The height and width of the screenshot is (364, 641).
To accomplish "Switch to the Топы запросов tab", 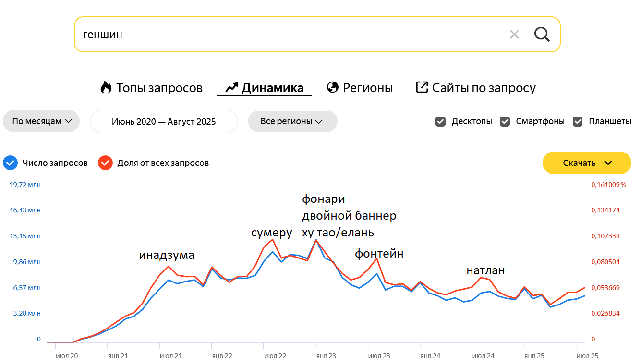I will point(159,88).
